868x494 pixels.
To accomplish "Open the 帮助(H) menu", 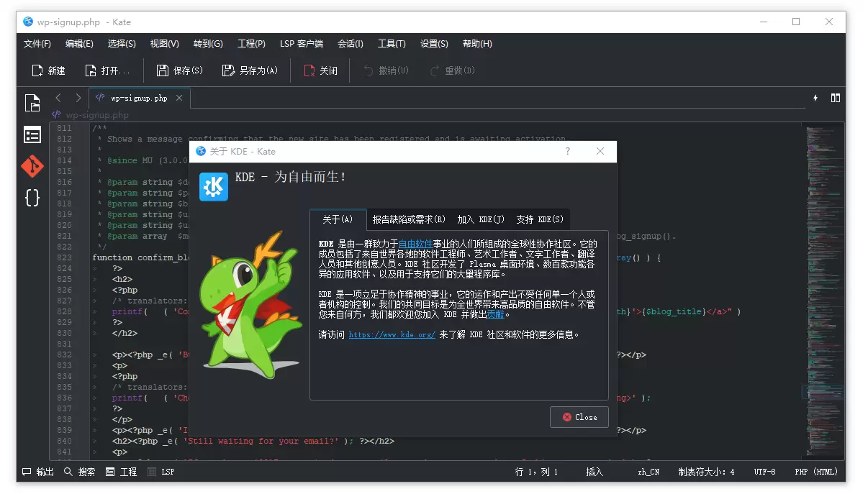I will (477, 44).
